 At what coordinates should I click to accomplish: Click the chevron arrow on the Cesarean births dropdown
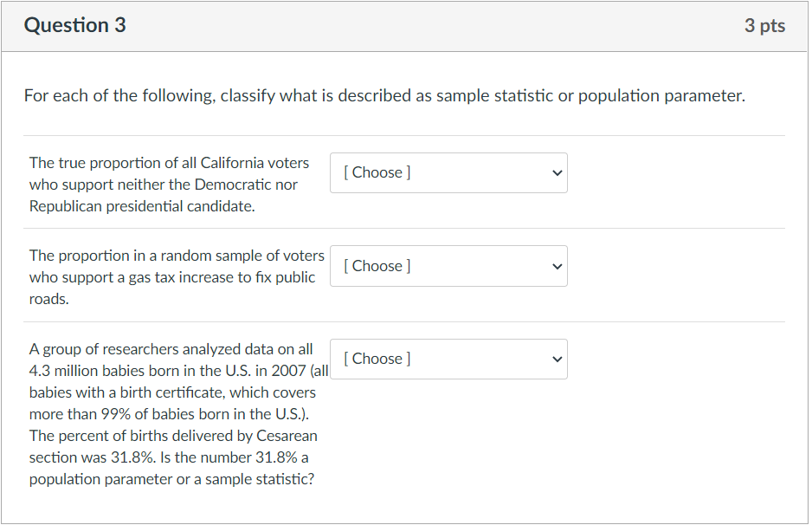pyautogui.click(x=557, y=359)
